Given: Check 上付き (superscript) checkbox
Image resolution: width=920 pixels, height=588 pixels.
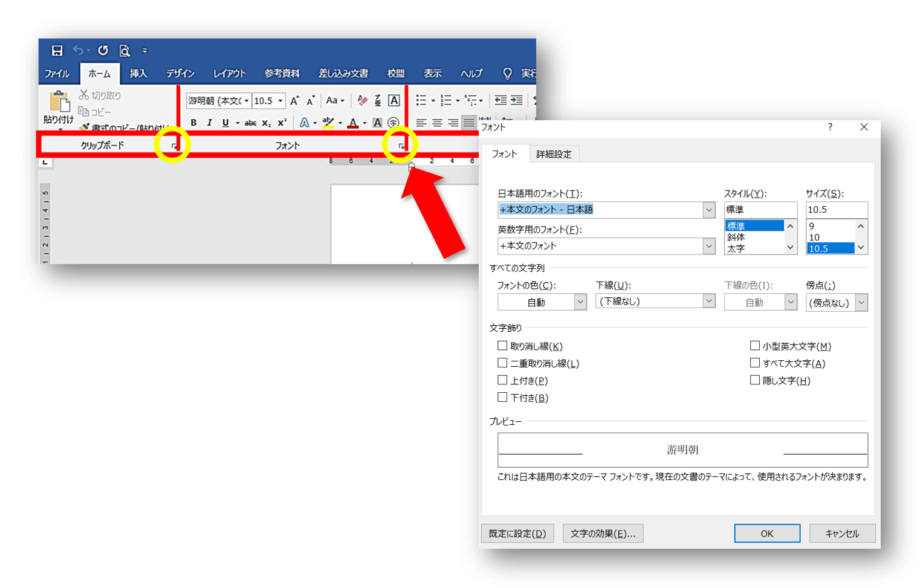Looking at the screenshot, I should point(502,380).
